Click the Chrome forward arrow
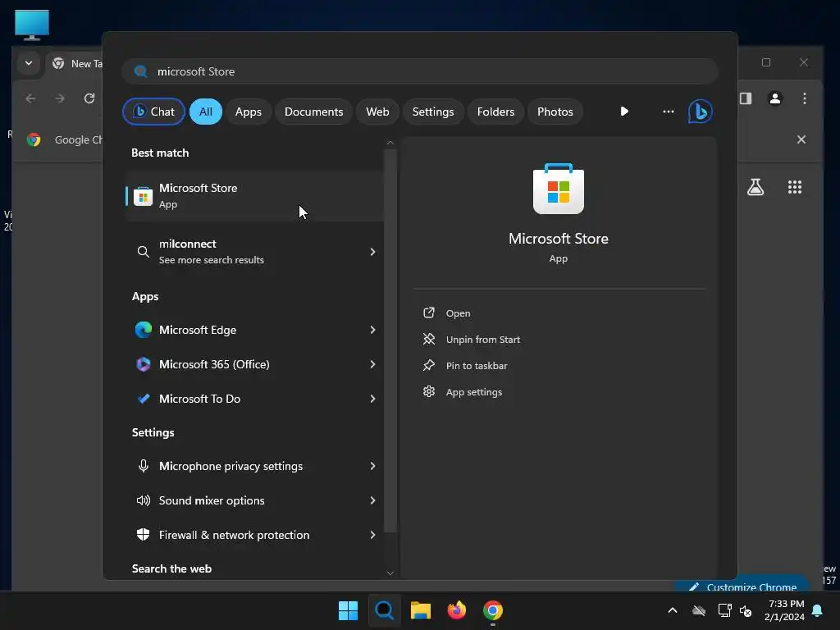Image resolution: width=840 pixels, height=630 pixels. [x=60, y=98]
